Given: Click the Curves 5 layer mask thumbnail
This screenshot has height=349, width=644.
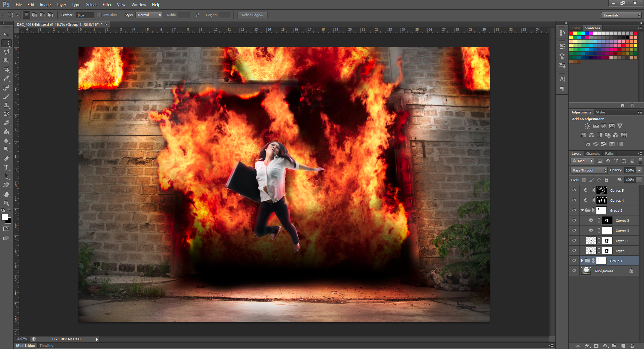Looking at the screenshot, I should [602, 190].
